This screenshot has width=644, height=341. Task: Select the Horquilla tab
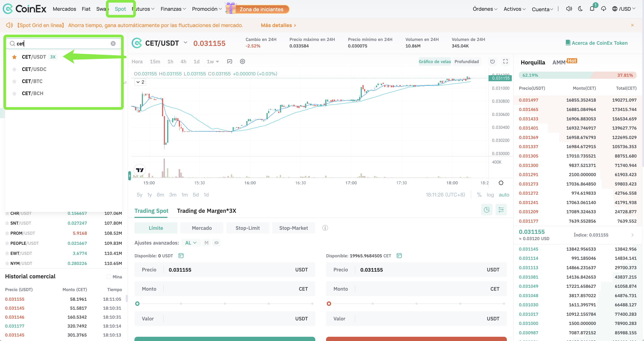pos(533,62)
